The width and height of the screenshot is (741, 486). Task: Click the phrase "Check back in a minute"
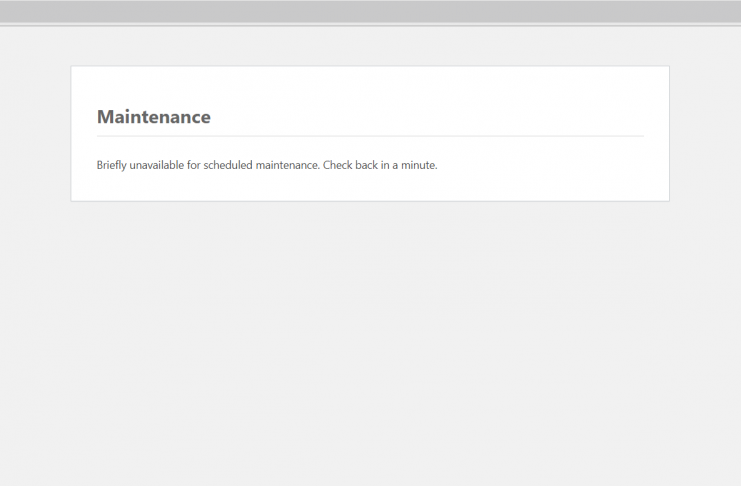(379, 165)
